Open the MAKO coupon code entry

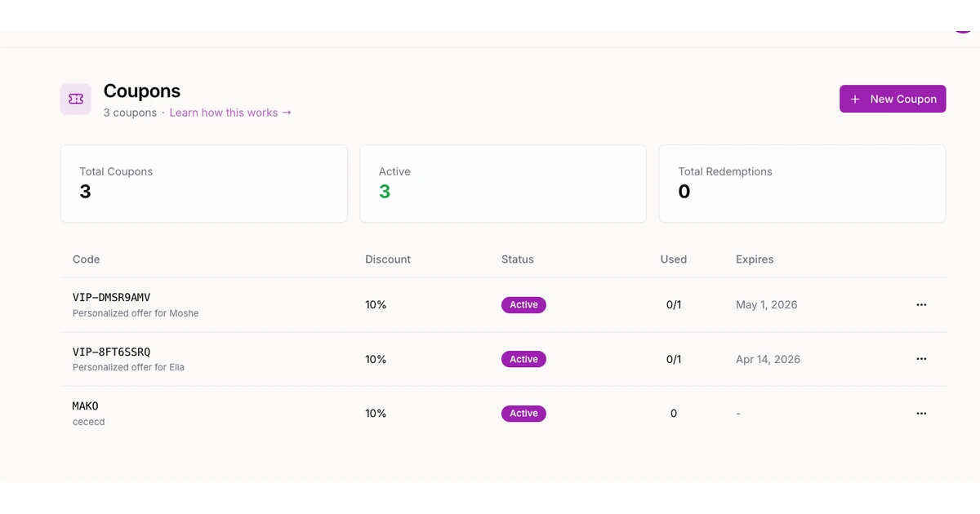(86, 406)
